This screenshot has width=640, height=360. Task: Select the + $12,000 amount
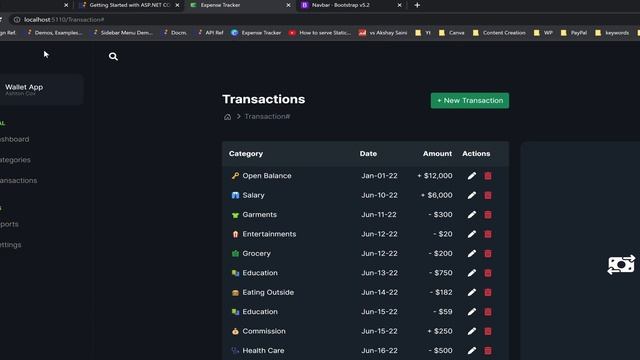(435, 176)
